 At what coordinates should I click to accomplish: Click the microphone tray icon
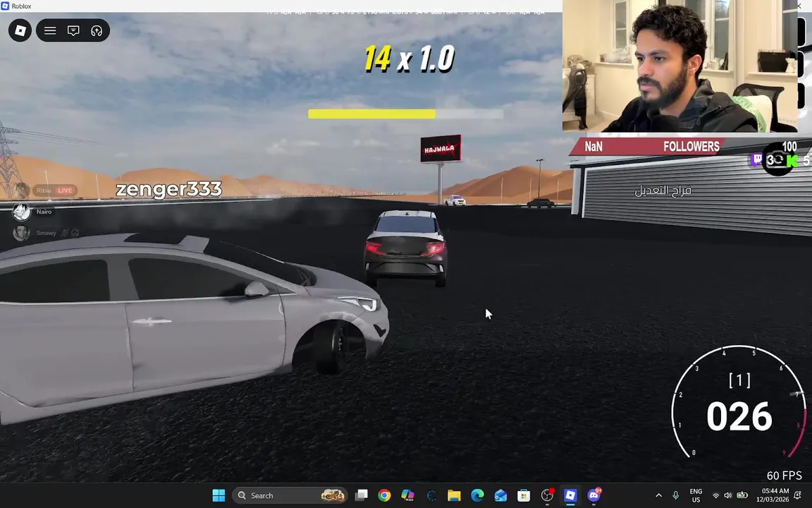676,495
